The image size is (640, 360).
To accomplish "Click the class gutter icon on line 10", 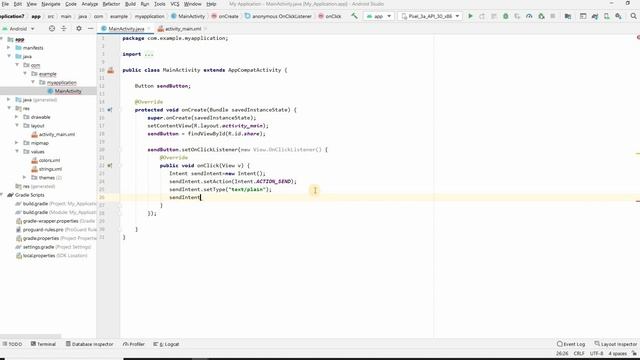I will click(x=111, y=70).
